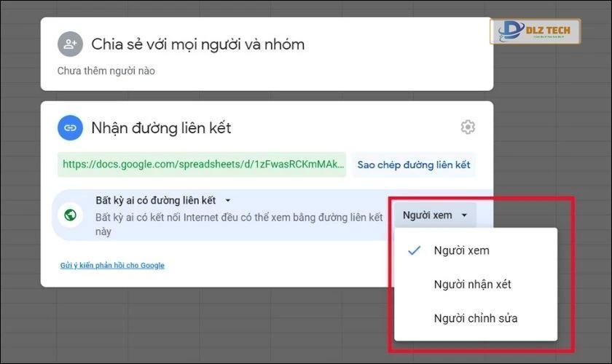Open Gửi ý kiến phản hồi cho Google link
This screenshot has height=364, width=612.
[x=112, y=265]
